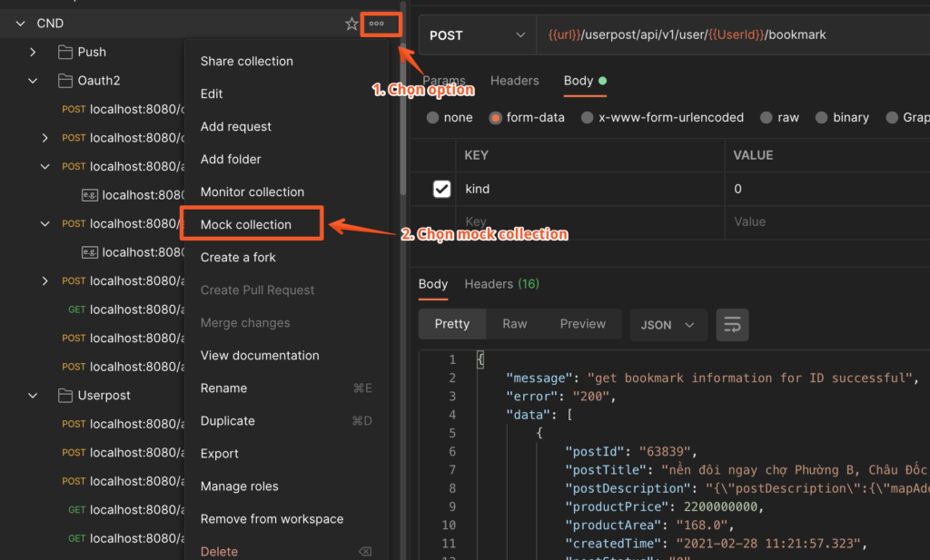The width and height of the screenshot is (930, 560).
Task: Uncheck the kind form-data row checkbox
Action: (x=441, y=189)
